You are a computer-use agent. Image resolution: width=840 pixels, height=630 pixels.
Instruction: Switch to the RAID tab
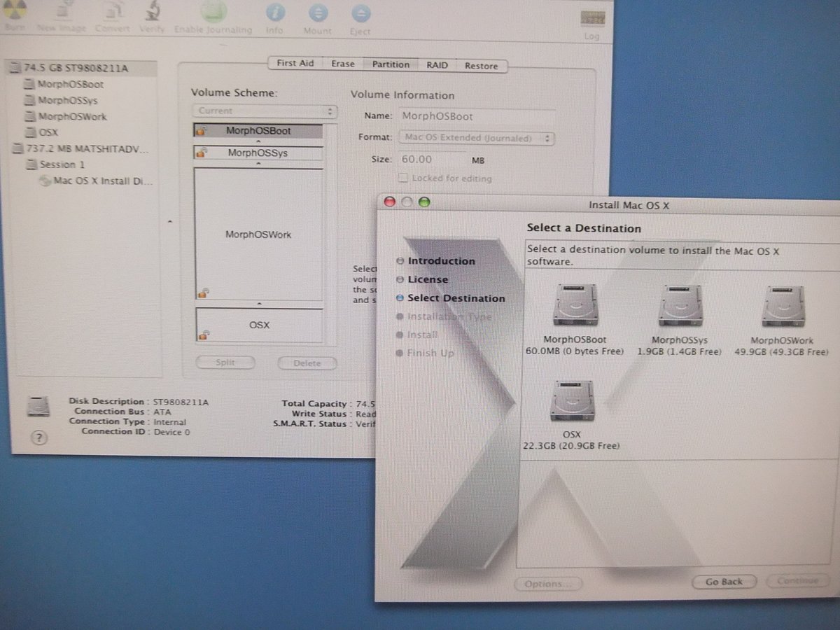click(x=437, y=65)
